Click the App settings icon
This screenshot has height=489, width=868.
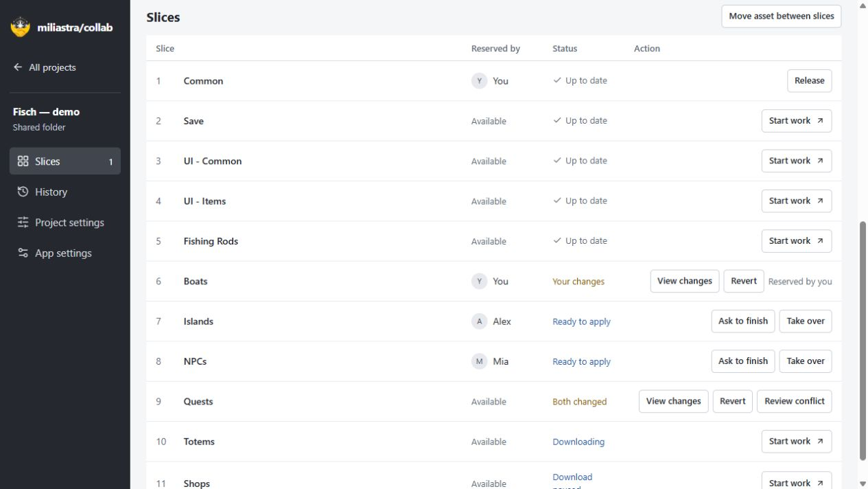23,253
